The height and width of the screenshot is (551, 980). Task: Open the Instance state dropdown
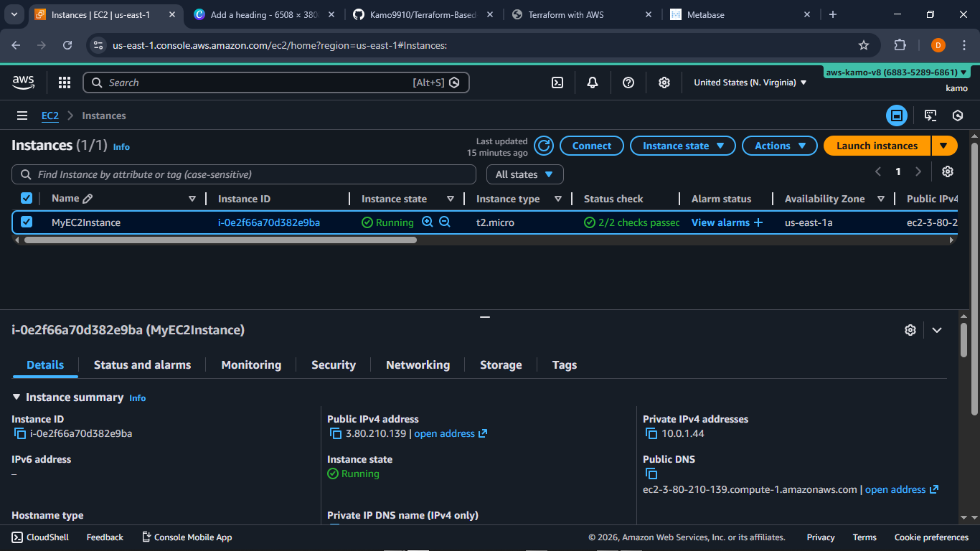[682, 146]
